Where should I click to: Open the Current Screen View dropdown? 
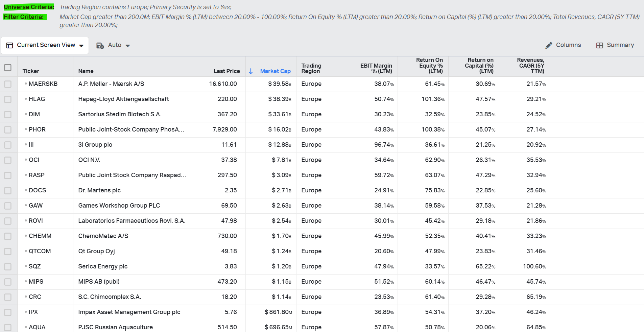pos(45,45)
